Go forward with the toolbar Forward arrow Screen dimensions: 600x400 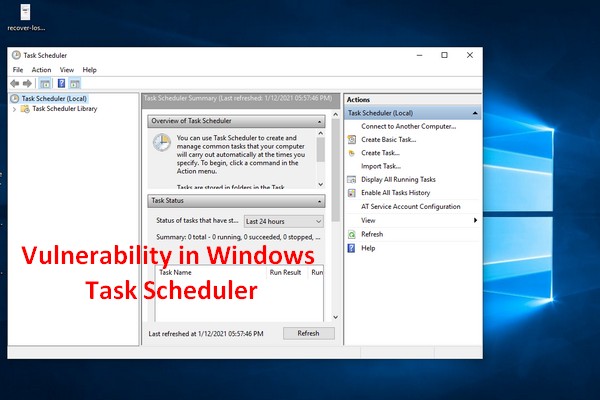pyautogui.click(x=27, y=83)
